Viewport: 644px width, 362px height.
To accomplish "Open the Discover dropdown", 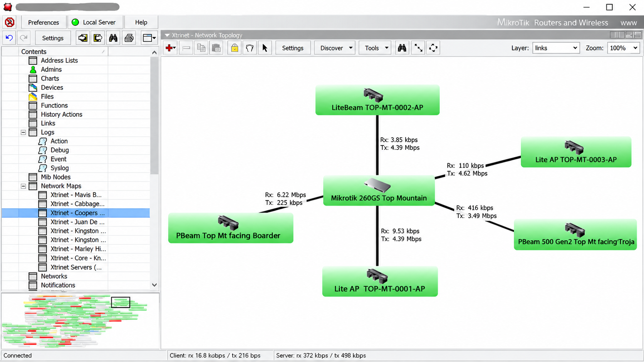I will [335, 48].
